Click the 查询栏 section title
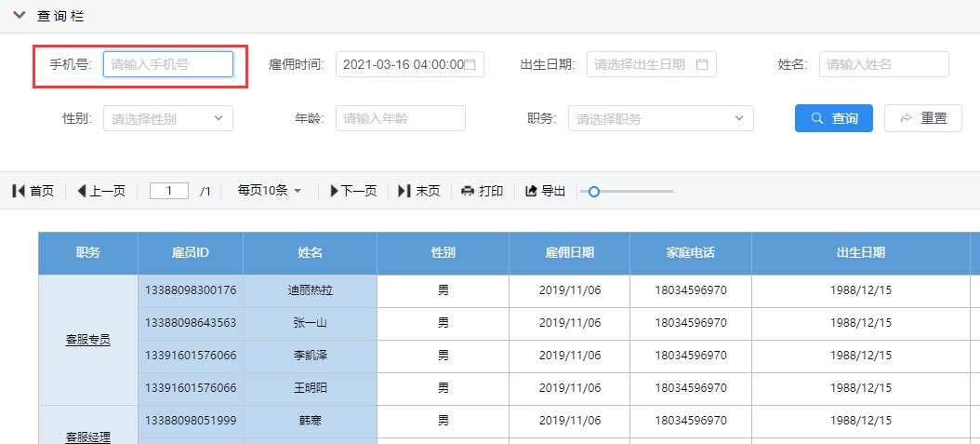 (60, 16)
